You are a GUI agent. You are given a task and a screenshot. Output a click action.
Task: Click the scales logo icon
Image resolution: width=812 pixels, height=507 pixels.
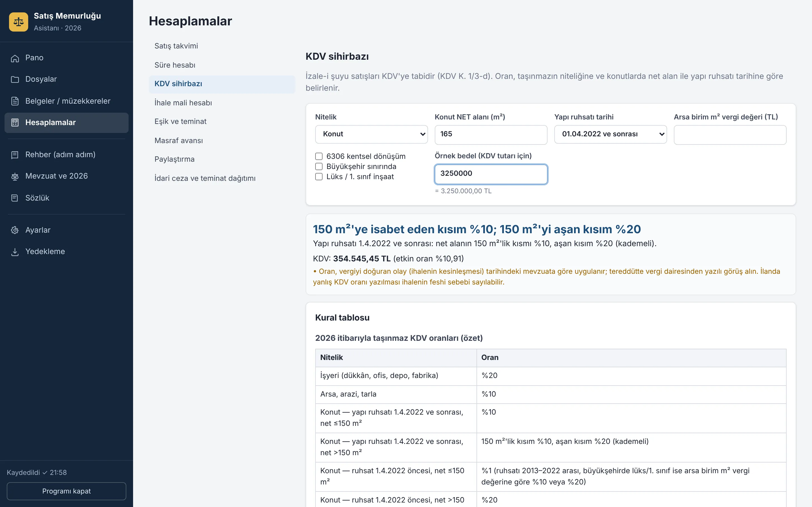(18, 22)
